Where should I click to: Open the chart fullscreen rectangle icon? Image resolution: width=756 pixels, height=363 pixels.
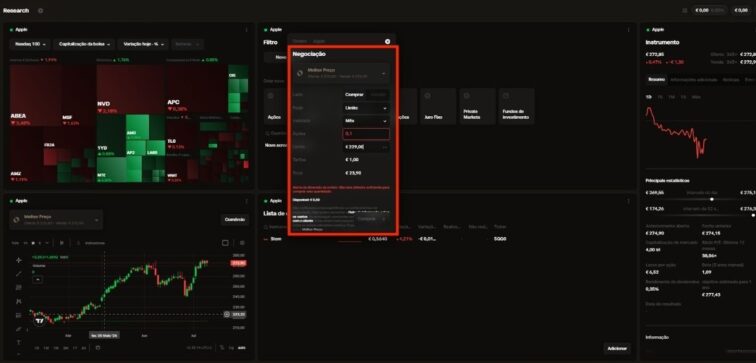point(225,243)
